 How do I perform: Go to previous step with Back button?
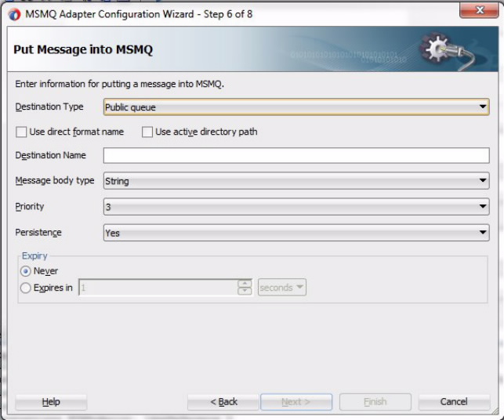(223, 402)
